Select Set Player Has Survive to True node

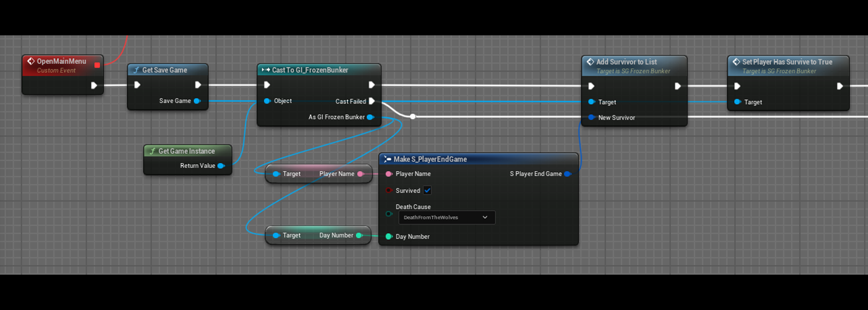[x=787, y=62]
